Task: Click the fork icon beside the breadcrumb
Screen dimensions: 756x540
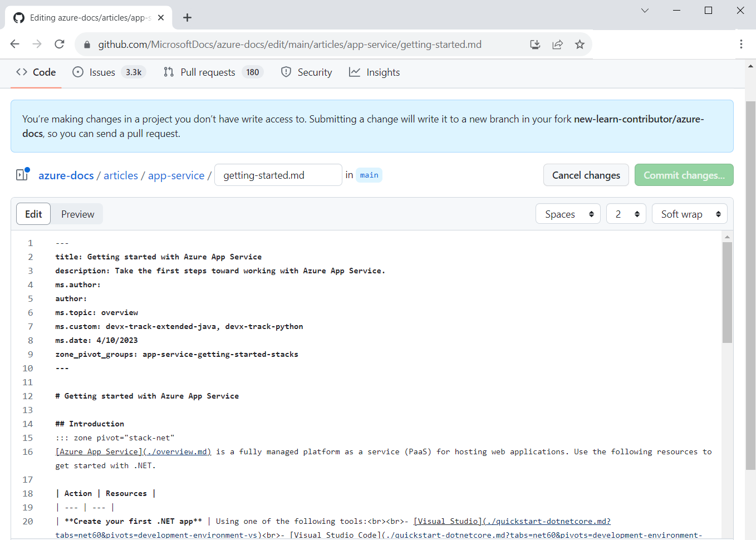Action: click(21, 174)
